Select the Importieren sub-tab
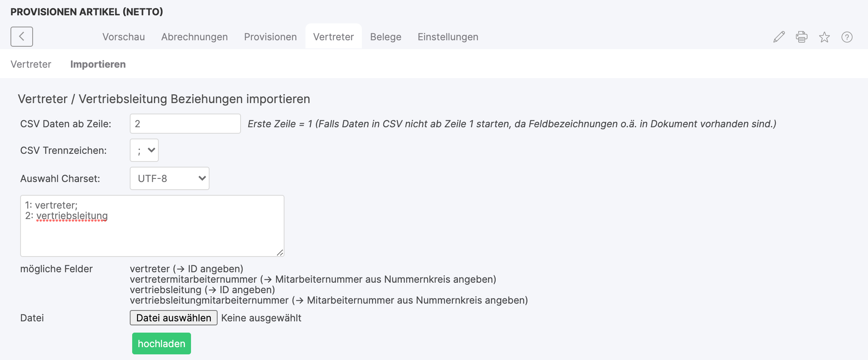The width and height of the screenshot is (868, 360). point(98,64)
